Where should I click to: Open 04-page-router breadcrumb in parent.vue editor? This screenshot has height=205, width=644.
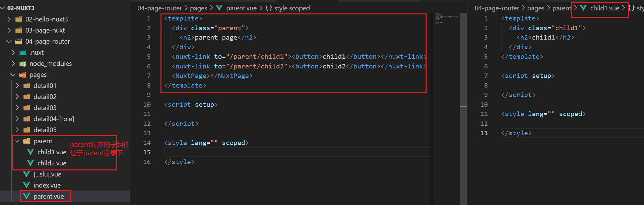click(159, 8)
